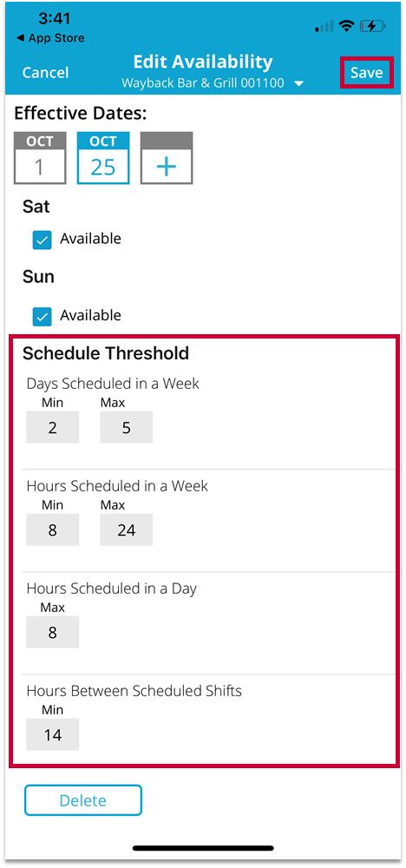Save the availability changes
This screenshot has height=868, width=406.
tap(367, 73)
